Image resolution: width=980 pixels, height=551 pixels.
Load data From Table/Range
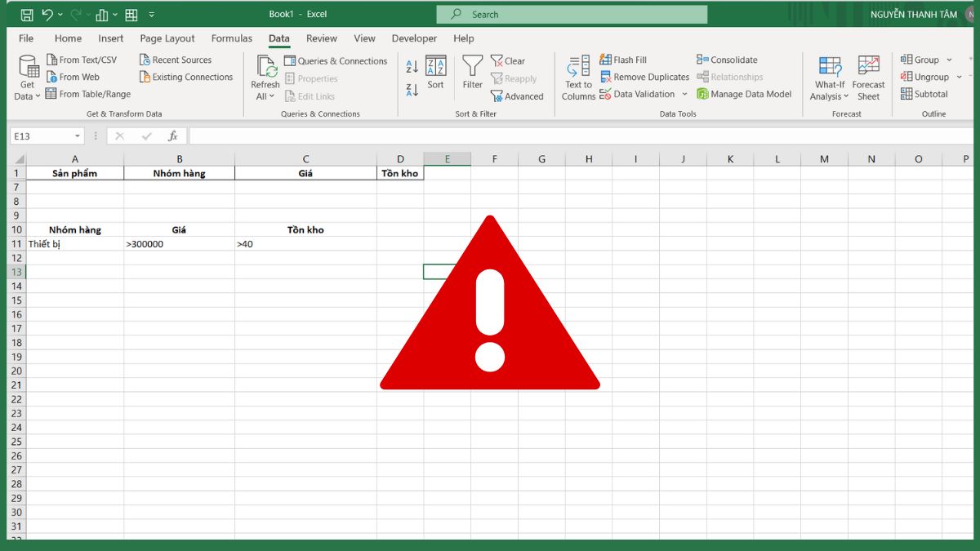(x=87, y=94)
